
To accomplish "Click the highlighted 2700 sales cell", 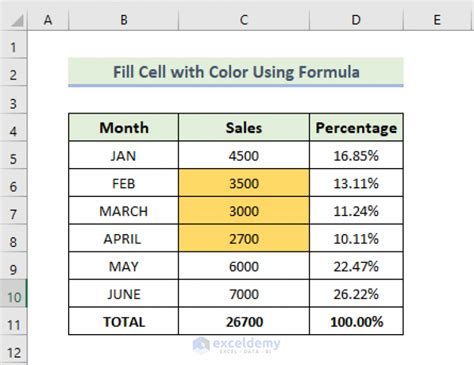I will [x=244, y=238].
